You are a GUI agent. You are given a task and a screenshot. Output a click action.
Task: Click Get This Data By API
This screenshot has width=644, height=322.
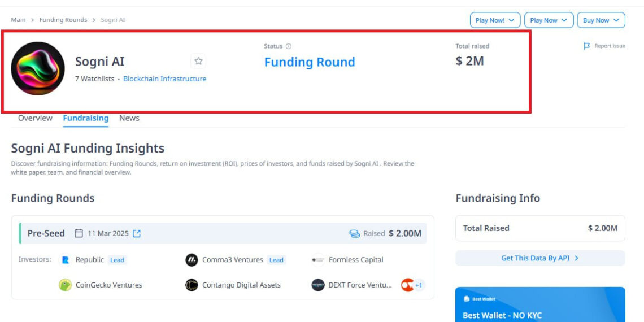pos(540,258)
